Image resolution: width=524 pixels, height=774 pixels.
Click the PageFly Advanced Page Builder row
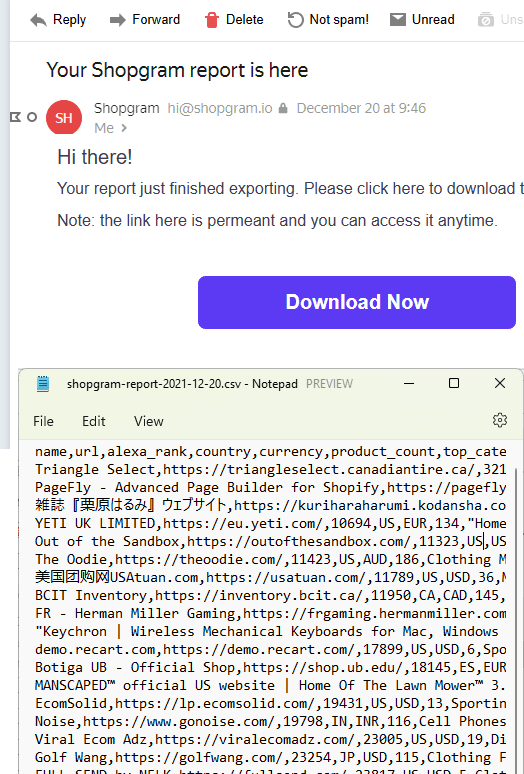pos(270,488)
